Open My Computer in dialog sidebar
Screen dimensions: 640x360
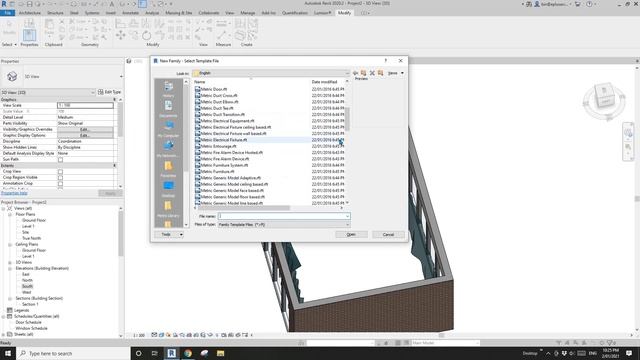point(168,129)
